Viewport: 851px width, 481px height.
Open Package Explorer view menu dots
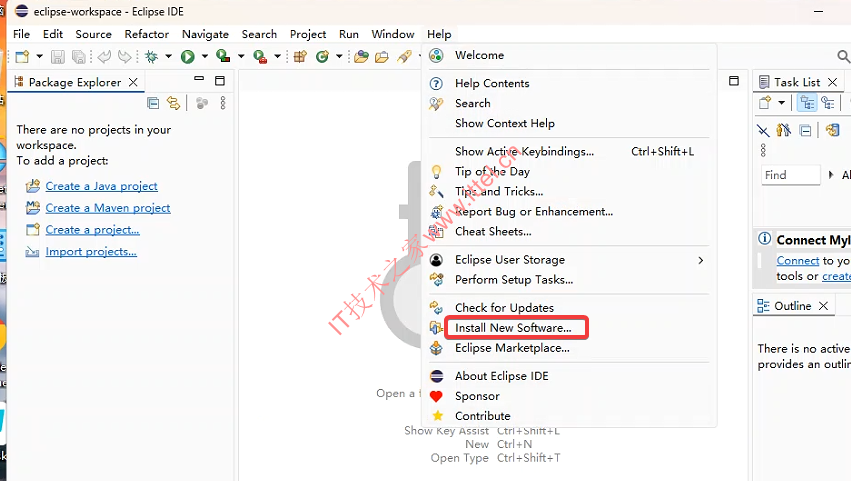pos(223,103)
